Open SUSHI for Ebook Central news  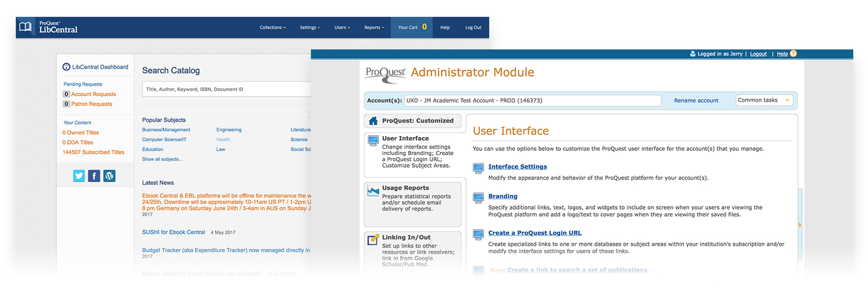coord(174,232)
